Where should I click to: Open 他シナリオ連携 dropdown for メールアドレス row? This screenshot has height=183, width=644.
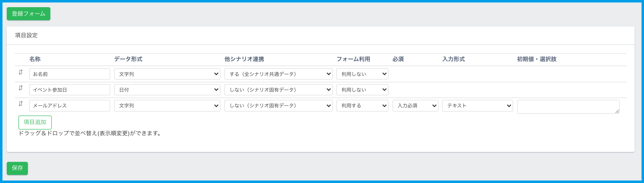pyautogui.click(x=278, y=106)
